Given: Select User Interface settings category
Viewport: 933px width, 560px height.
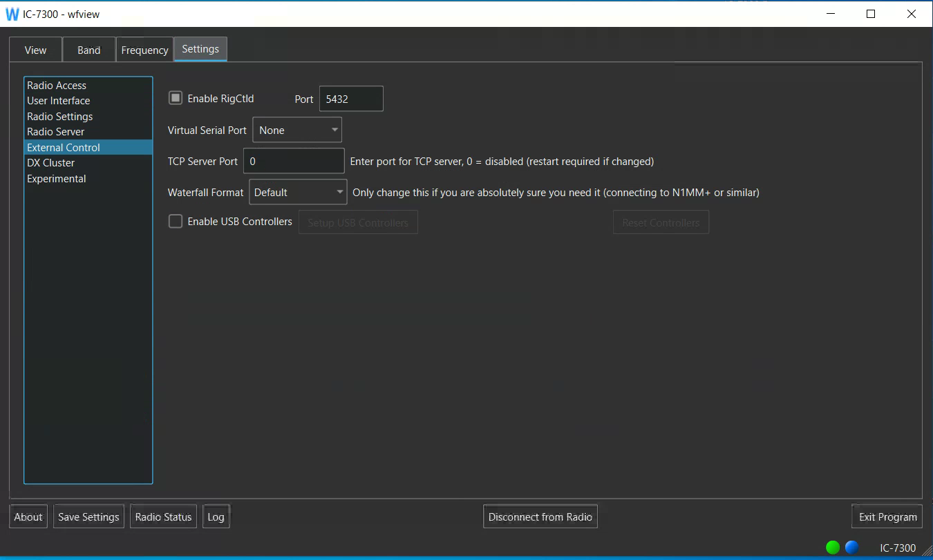Looking at the screenshot, I should 59,101.
